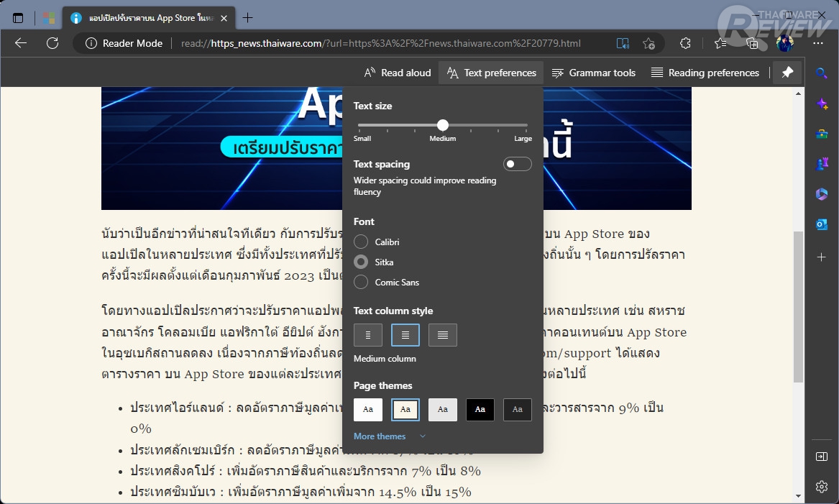The height and width of the screenshot is (504, 839).
Task: Close the browser tab
Action: point(224,18)
